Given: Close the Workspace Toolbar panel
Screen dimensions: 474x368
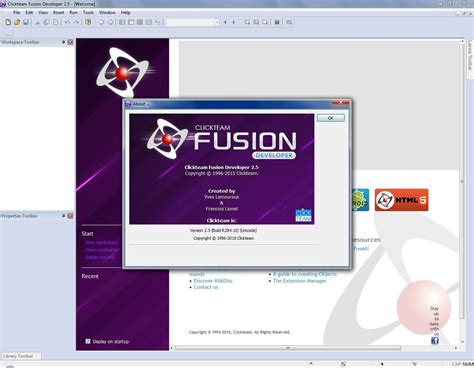Looking at the screenshot, I should point(70,42).
